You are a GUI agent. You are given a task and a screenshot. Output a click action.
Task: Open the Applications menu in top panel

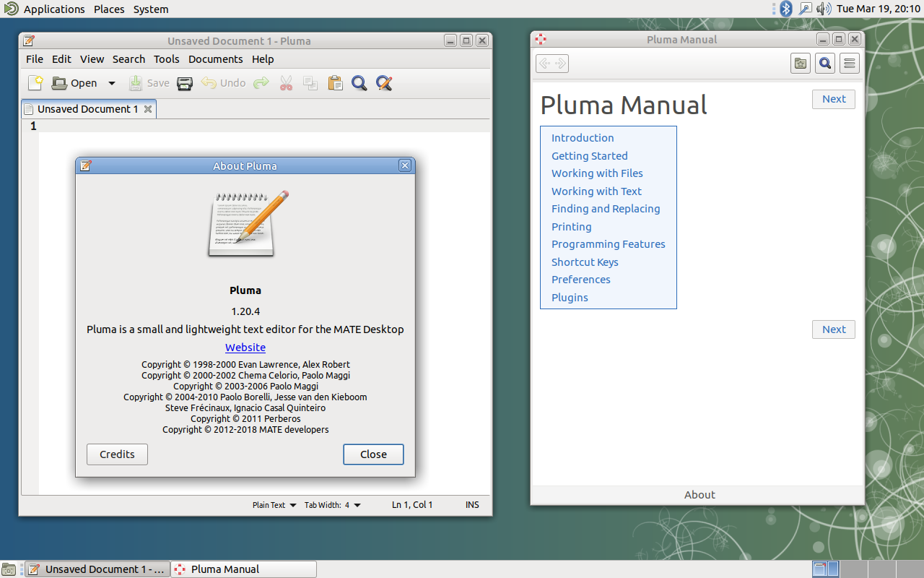pos(54,9)
